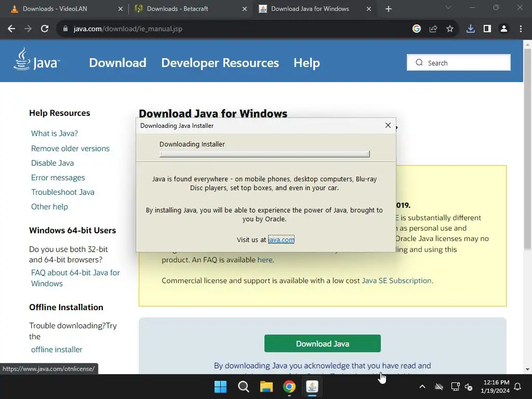
Task: Open the What is Java? link
Action: pos(54,134)
